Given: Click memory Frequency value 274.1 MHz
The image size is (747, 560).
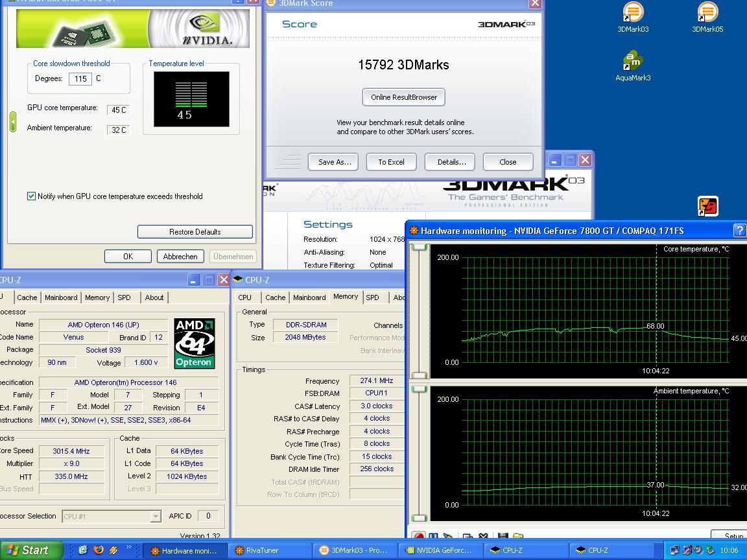Looking at the screenshot, I should click(x=377, y=380).
